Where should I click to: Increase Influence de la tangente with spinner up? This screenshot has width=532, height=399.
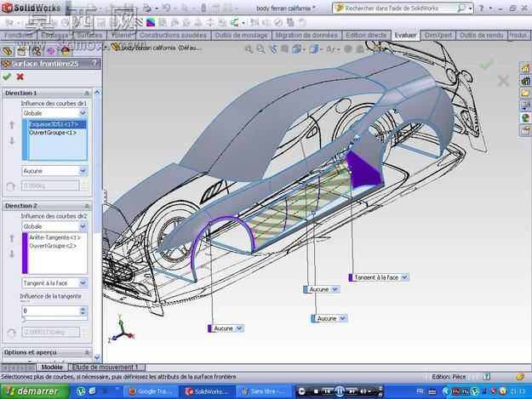pos(83,309)
